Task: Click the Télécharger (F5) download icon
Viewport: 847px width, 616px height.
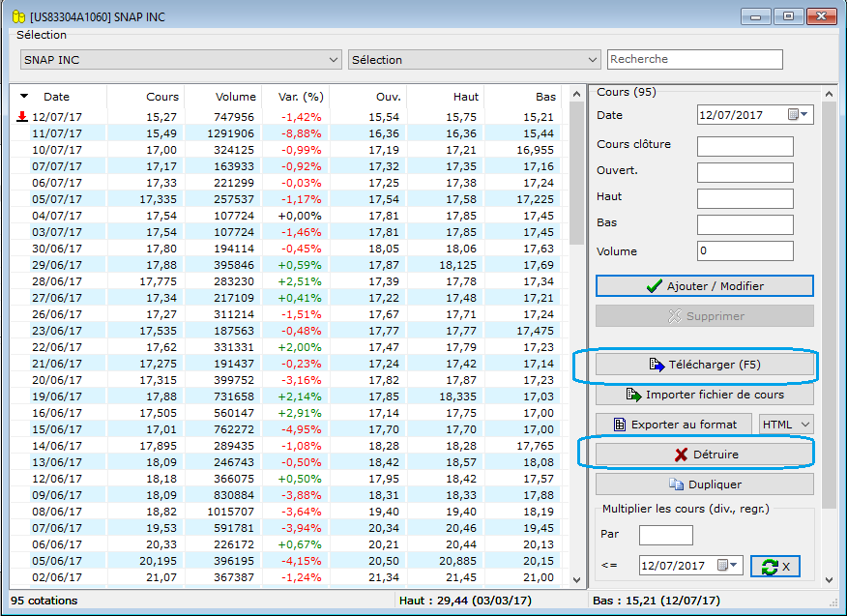Action: (x=657, y=365)
